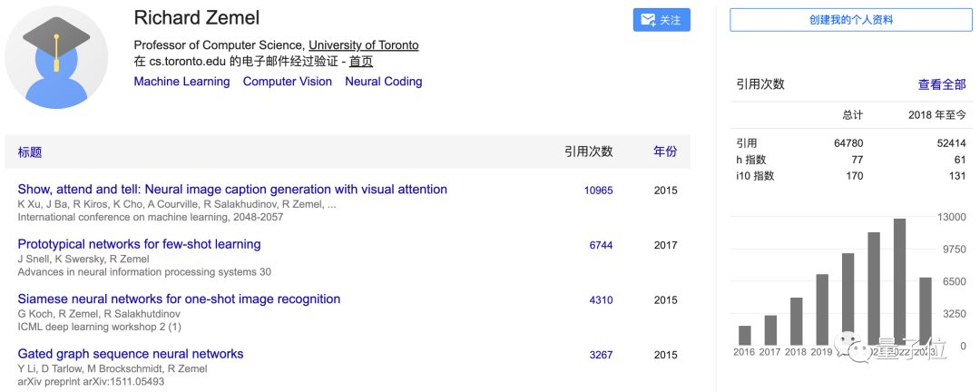This screenshot has height=392, width=980.
Task: Open Siamese neural networks paper
Action: tap(179, 299)
